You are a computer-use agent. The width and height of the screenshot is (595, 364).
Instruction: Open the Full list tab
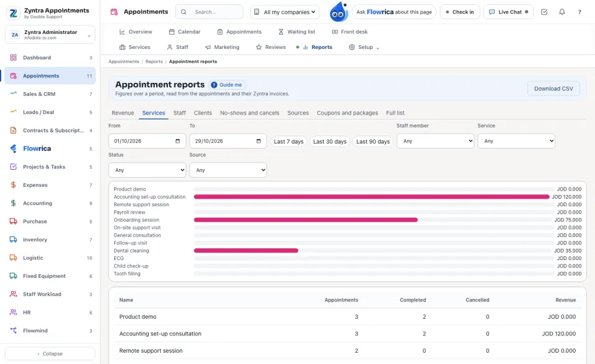395,113
